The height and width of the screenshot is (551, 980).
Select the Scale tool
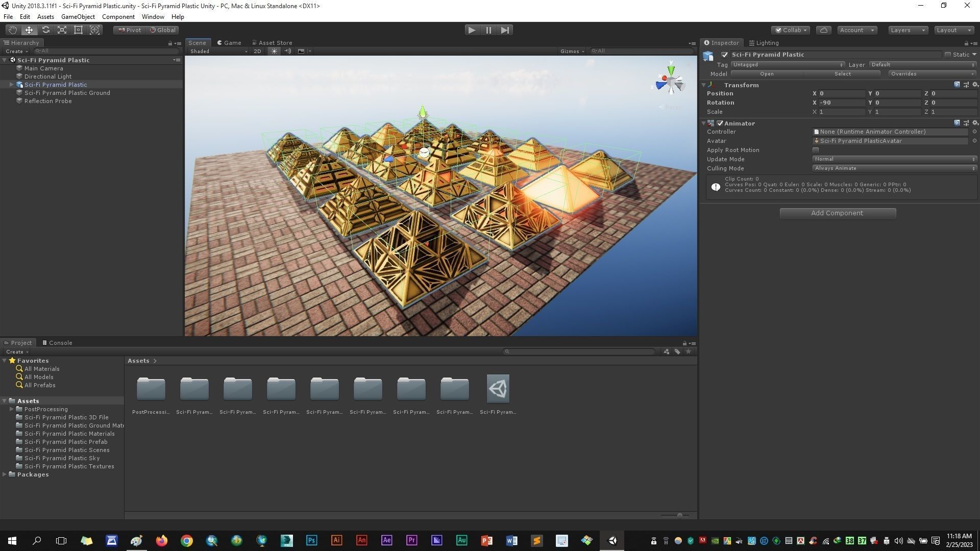click(x=62, y=30)
